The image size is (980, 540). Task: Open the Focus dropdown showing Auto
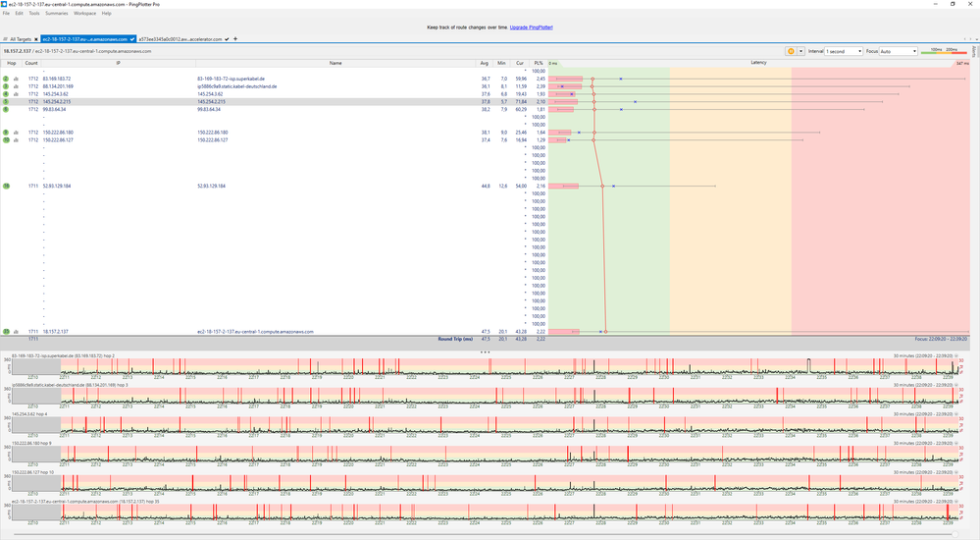tap(899, 51)
